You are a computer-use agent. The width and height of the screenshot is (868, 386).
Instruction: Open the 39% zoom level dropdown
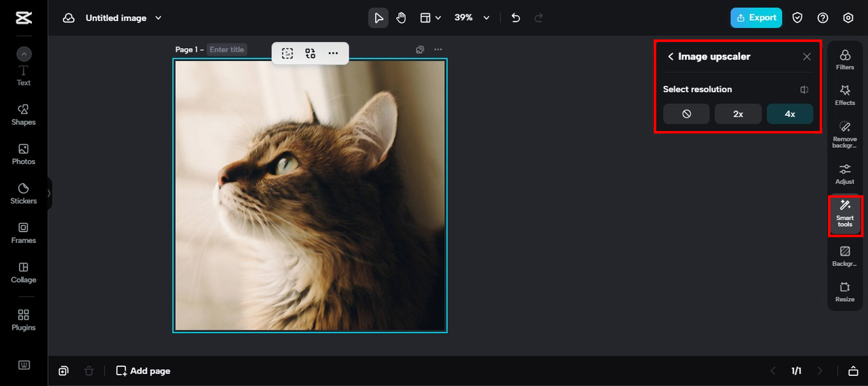pyautogui.click(x=472, y=18)
